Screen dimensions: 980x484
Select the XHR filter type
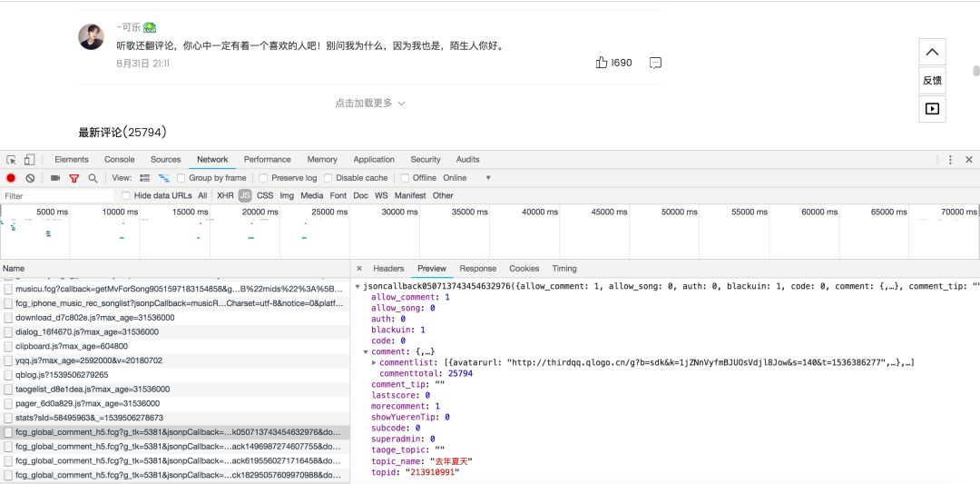[225, 196]
